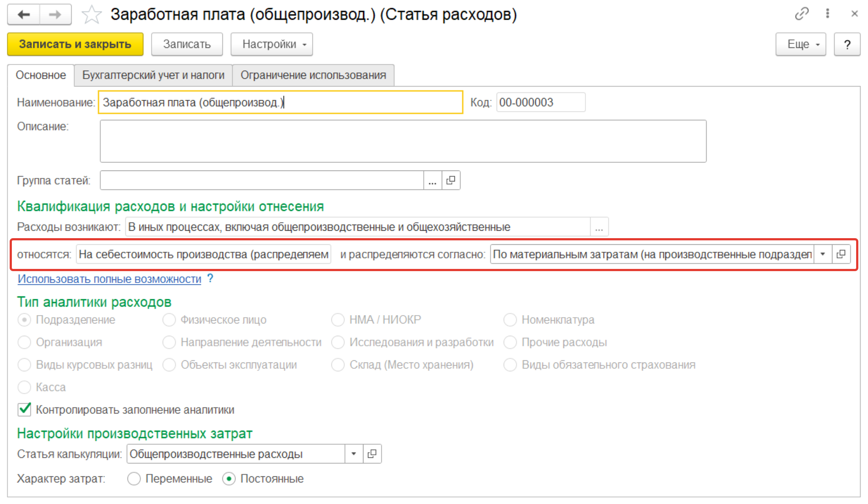Copy link using the chain icon
The width and height of the screenshot is (868, 504).
(801, 14)
